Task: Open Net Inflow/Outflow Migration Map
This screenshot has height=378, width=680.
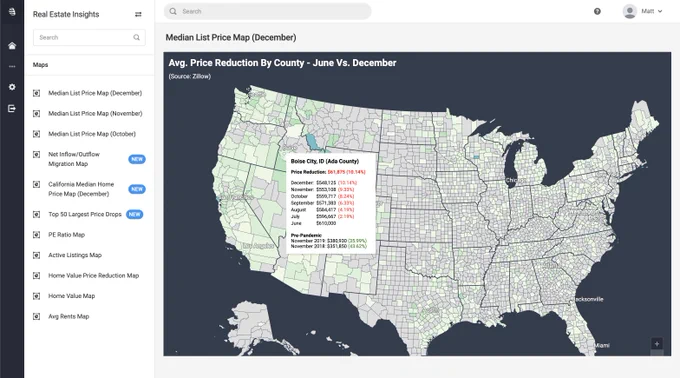Action: (74, 159)
